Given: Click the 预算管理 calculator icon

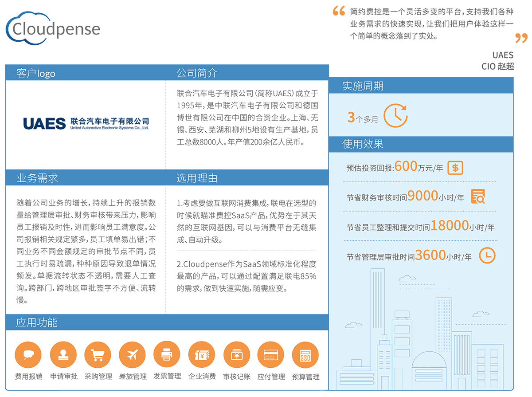Looking at the screenshot, I should (305, 355).
